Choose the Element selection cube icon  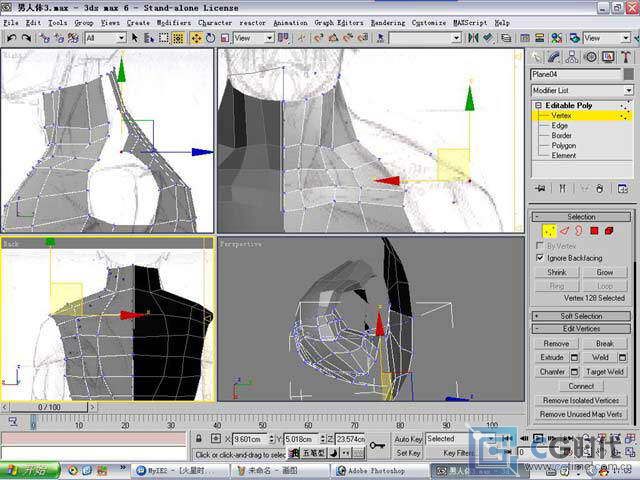click(x=609, y=231)
